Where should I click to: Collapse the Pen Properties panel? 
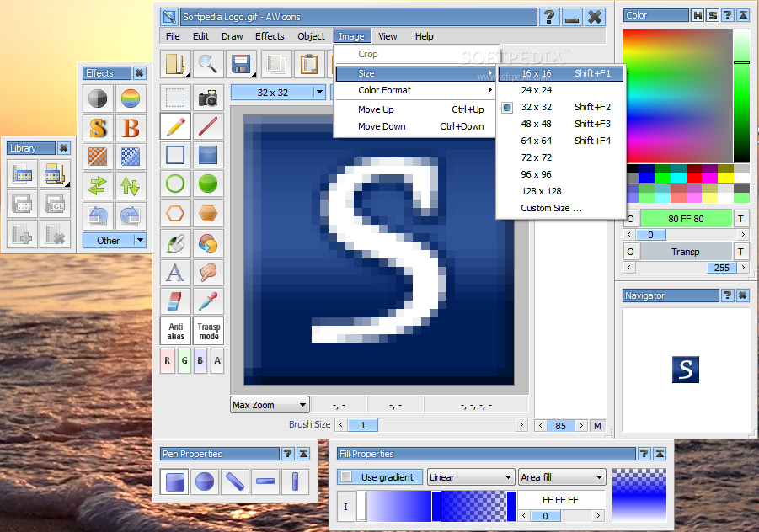tap(303, 454)
